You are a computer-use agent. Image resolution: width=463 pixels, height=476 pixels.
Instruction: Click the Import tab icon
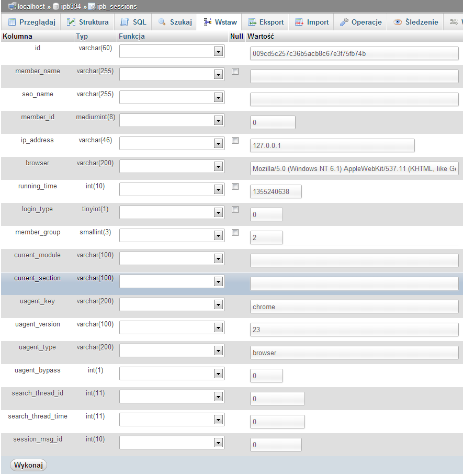coord(299,22)
